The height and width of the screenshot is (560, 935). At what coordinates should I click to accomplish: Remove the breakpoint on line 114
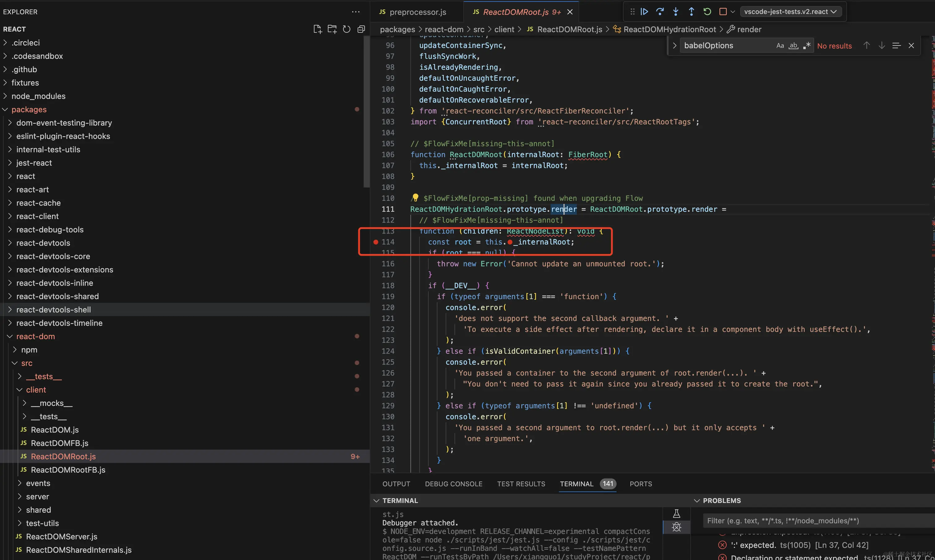pyautogui.click(x=376, y=242)
